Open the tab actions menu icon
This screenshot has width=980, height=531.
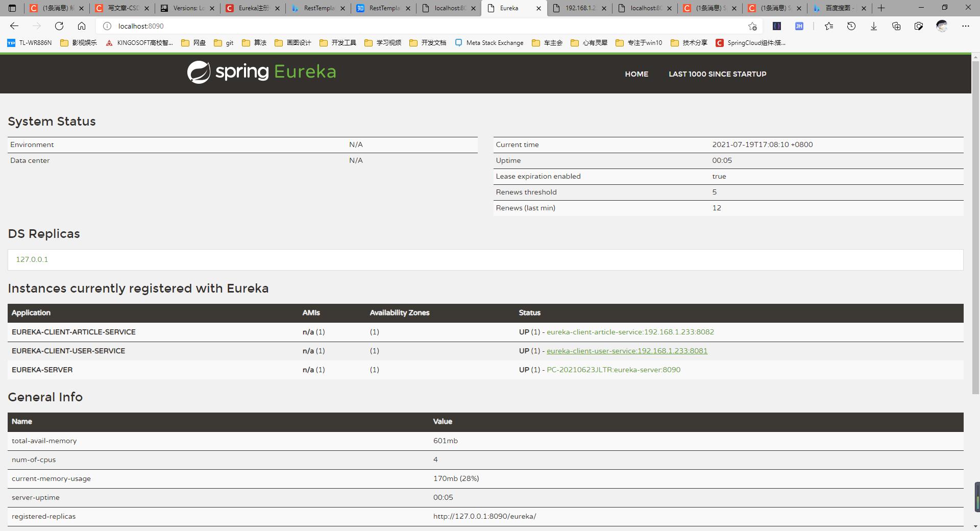12,8
